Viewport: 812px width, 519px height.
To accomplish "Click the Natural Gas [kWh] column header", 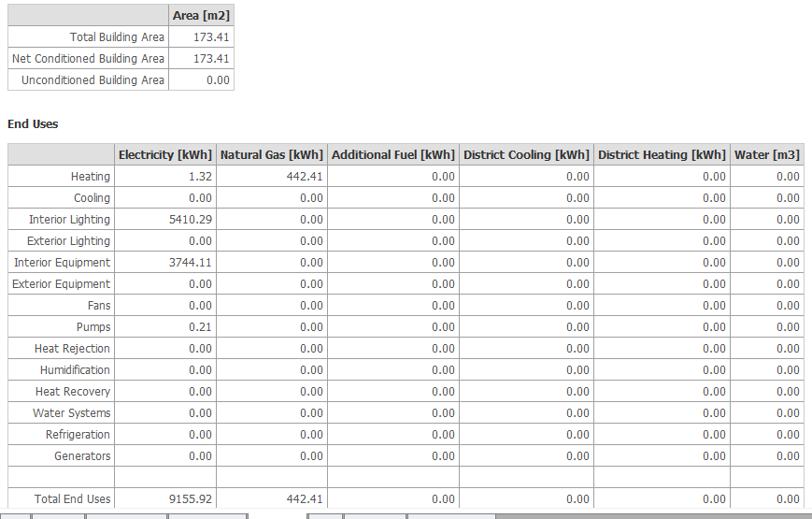I will 271,155.
